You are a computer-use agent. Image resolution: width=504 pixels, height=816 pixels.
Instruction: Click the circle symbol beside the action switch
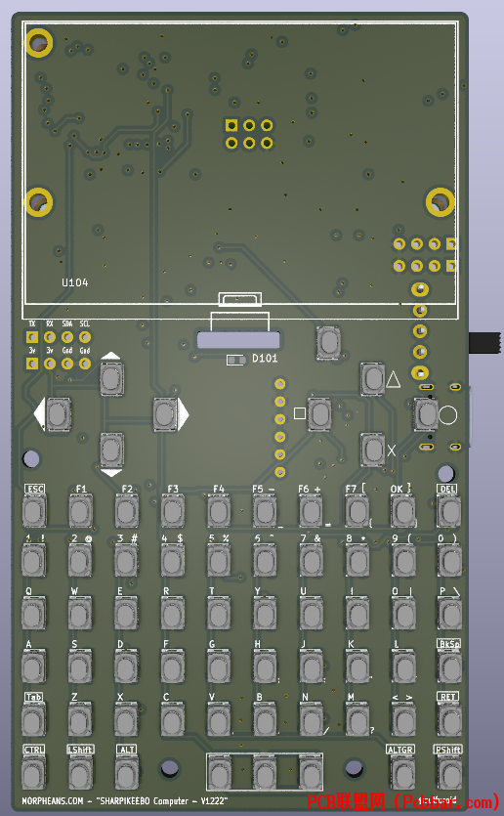click(x=447, y=414)
